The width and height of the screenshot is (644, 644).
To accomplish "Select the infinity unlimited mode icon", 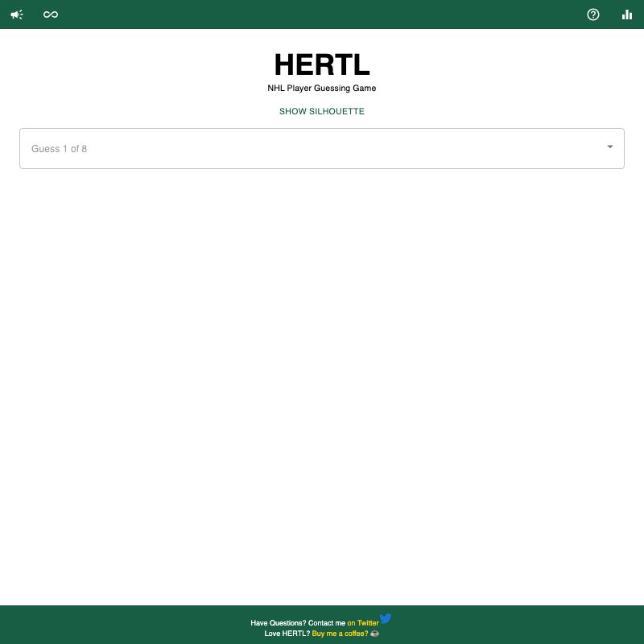I will pos(50,14).
